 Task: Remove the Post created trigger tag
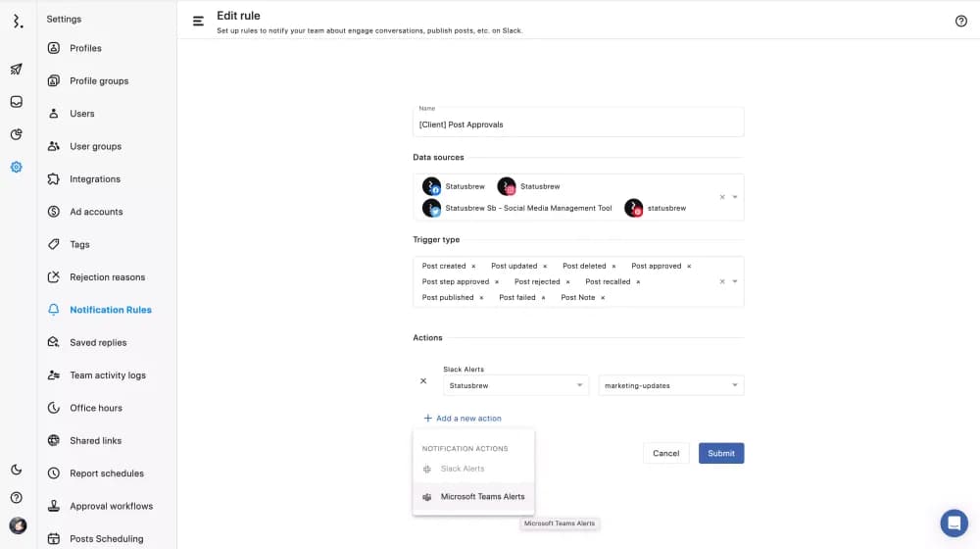(473, 266)
